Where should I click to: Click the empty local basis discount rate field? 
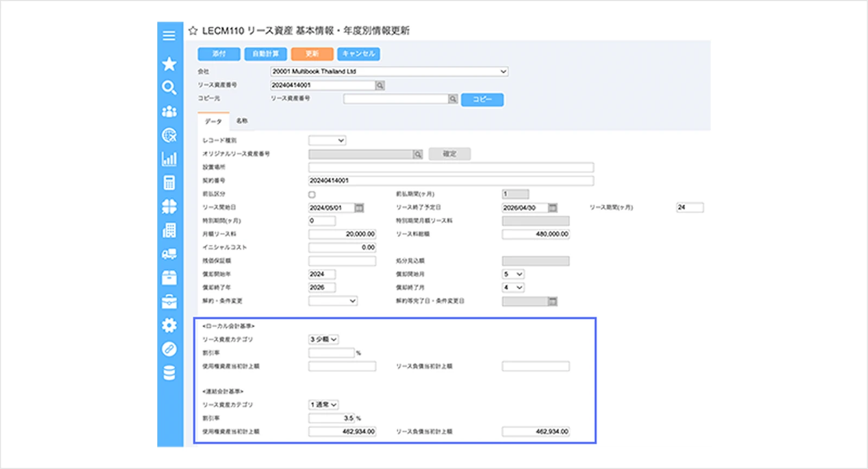[331, 353]
